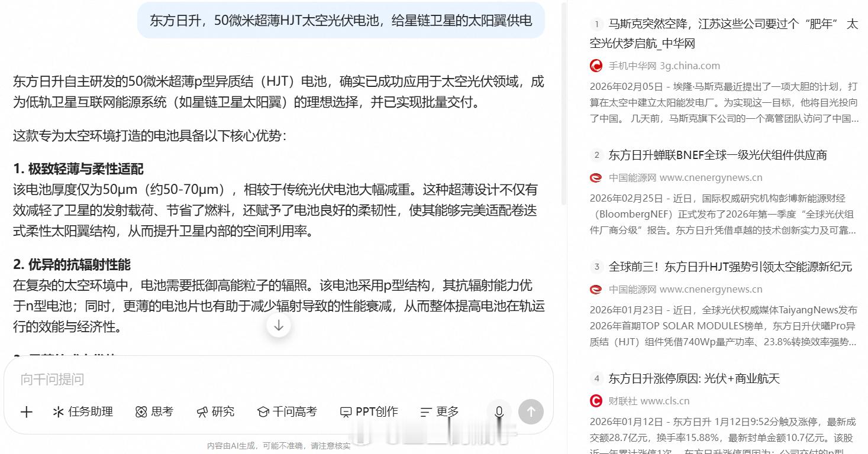
Task: Click the www.cls.cn source domain text
Action: coord(665,401)
